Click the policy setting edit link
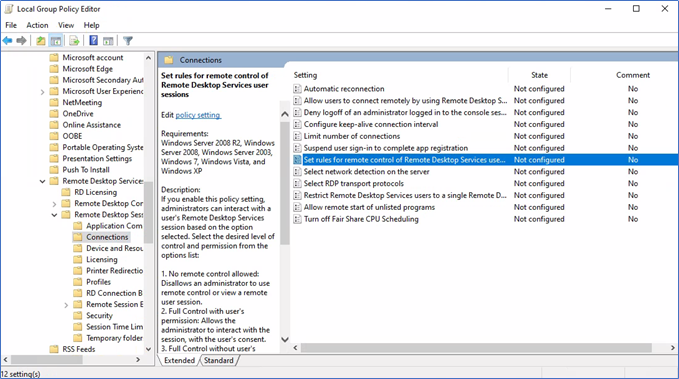Screen dimensions: 679x379 click(x=198, y=115)
